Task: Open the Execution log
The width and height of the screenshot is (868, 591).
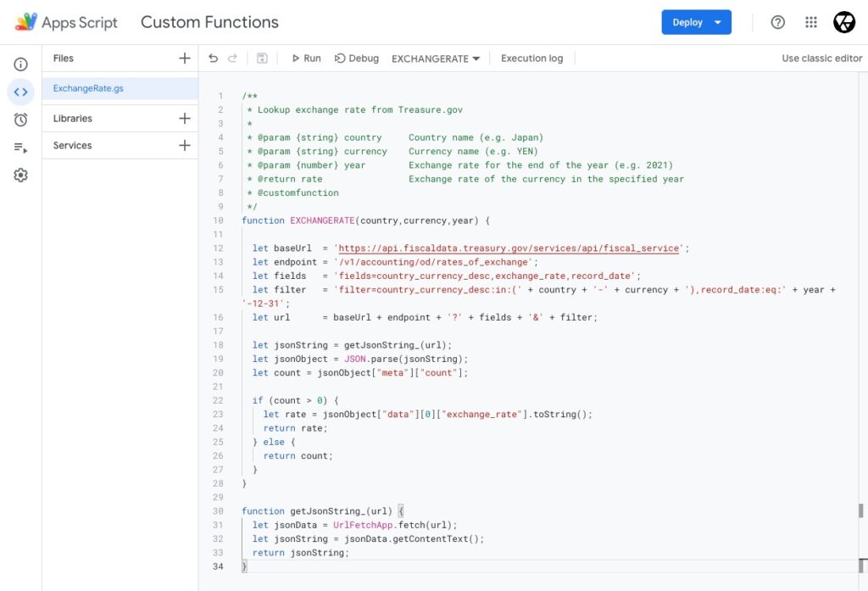Action: [532, 59]
